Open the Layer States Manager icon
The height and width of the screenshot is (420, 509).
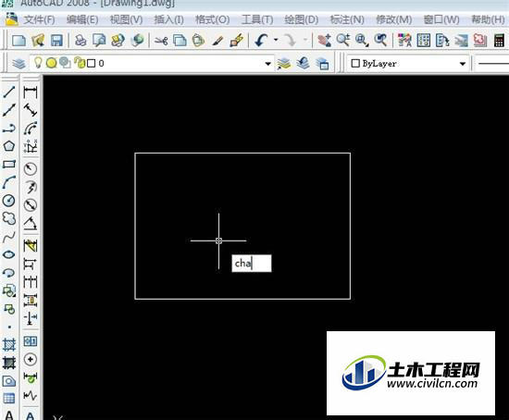(x=322, y=64)
